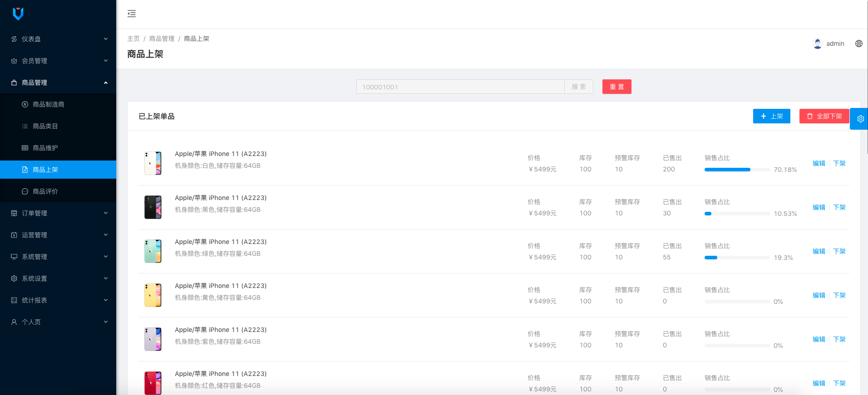Expand the 系统设置 chevron
868x395 pixels.
coord(106,278)
